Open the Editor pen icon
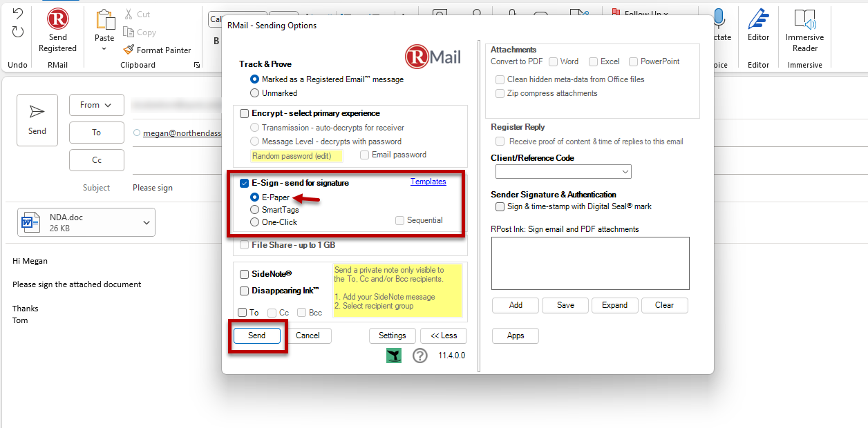The image size is (868, 428). click(x=758, y=19)
